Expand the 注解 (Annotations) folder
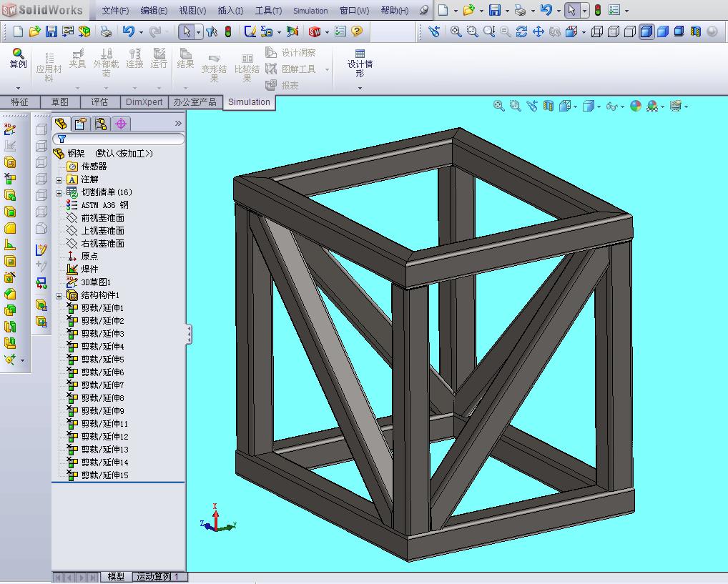The width and height of the screenshot is (728, 584). coord(60,180)
